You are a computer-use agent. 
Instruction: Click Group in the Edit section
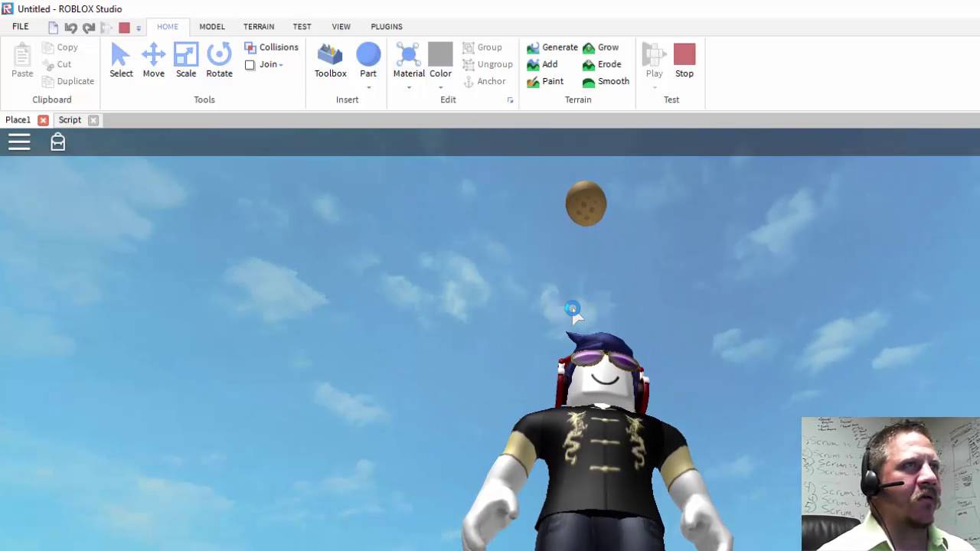[482, 47]
